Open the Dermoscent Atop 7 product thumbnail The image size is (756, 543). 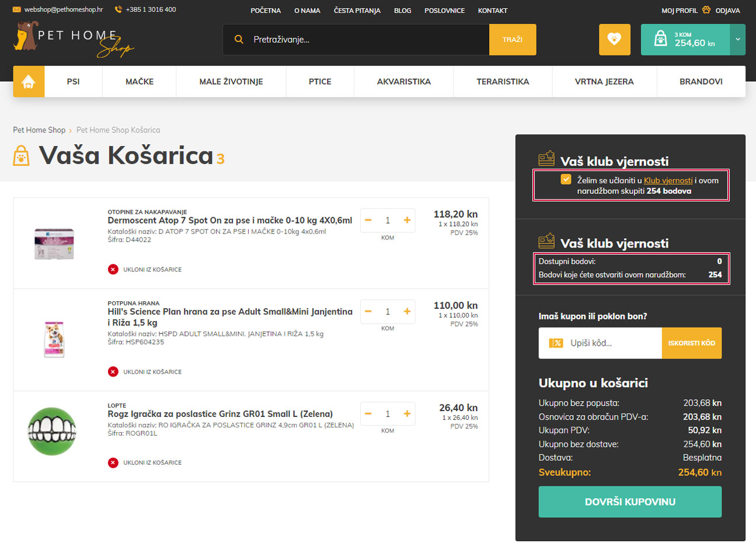tap(54, 243)
